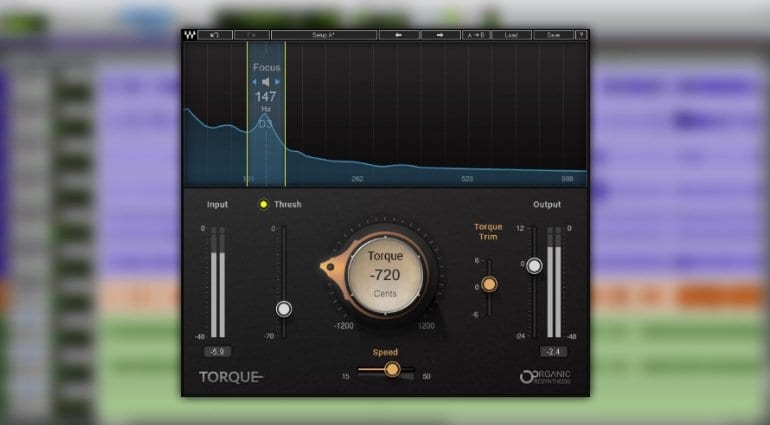Click the Speed label
Screen dimensions: 770x425
pyautogui.click(x=385, y=352)
